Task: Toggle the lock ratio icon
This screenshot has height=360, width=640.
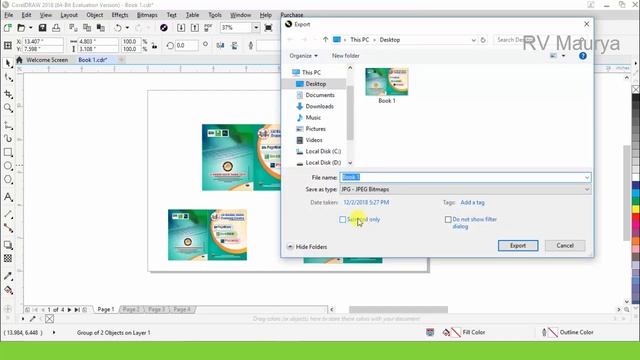Action: point(154,45)
